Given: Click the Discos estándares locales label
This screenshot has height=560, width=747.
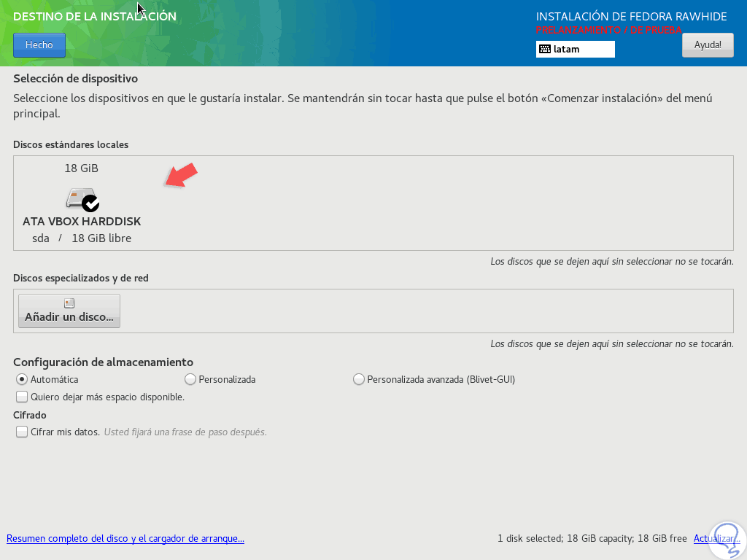Looking at the screenshot, I should [x=71, y=145].
